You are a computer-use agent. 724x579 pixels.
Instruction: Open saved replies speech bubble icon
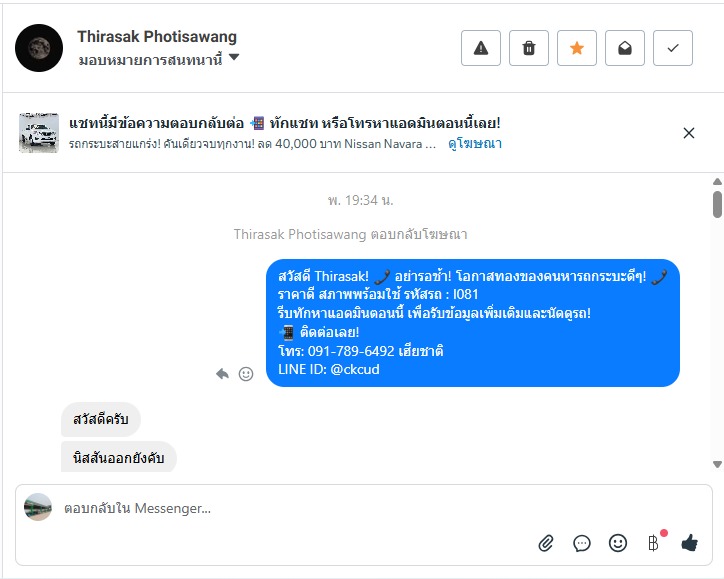pyautogui.click(x=582, y=543)
